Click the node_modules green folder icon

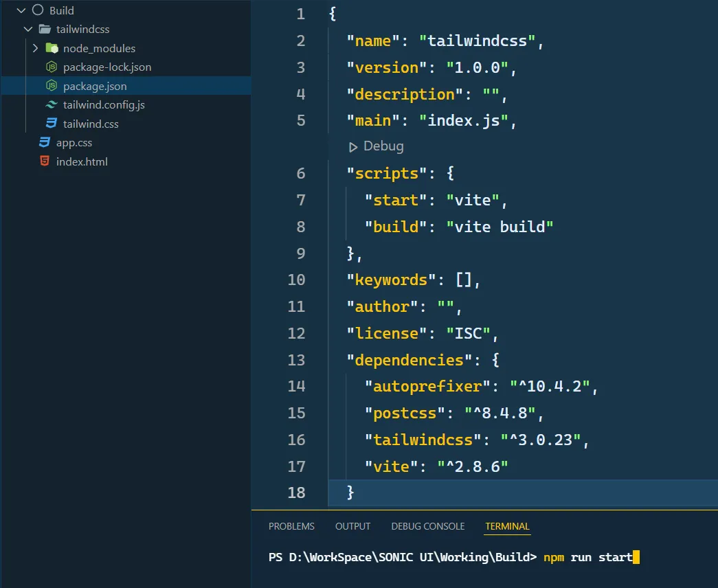(52, 48)
